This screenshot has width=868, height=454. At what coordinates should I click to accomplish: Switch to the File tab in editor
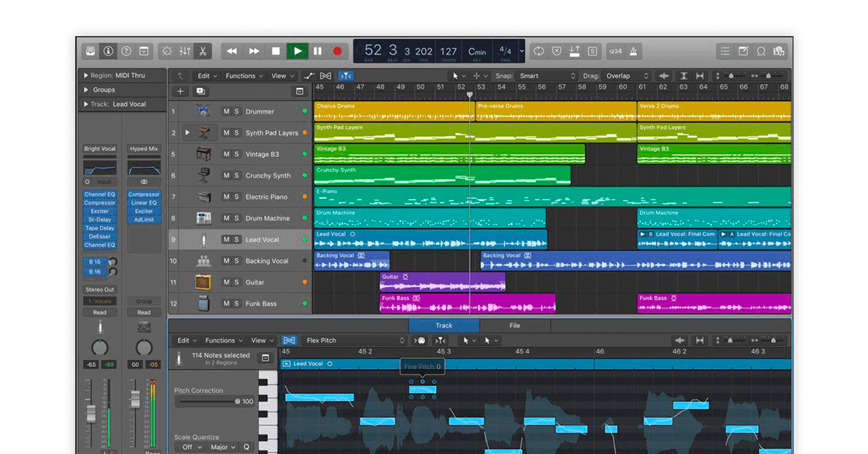click(x=515, y=326)
